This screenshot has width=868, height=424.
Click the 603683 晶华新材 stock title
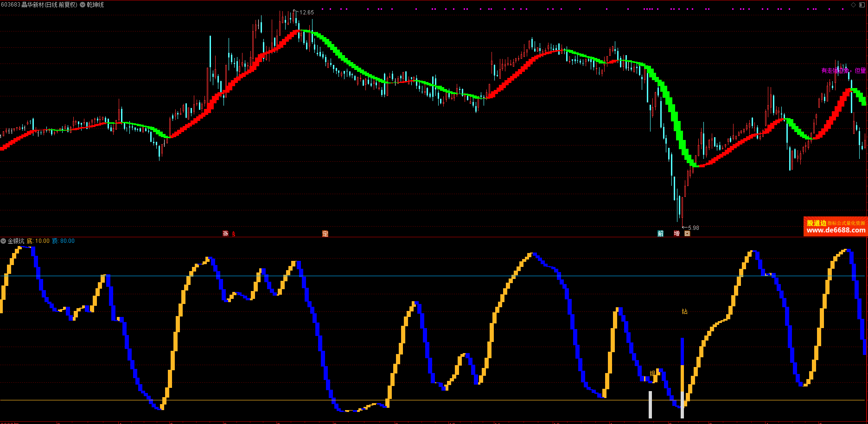[x=39, y=5]
